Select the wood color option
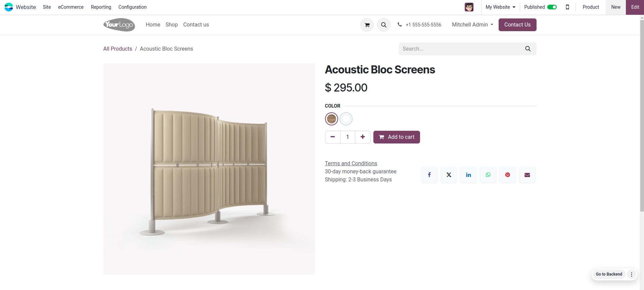This screenshot has width=644, height=290. pyautogui.click(x=331, y=119)
